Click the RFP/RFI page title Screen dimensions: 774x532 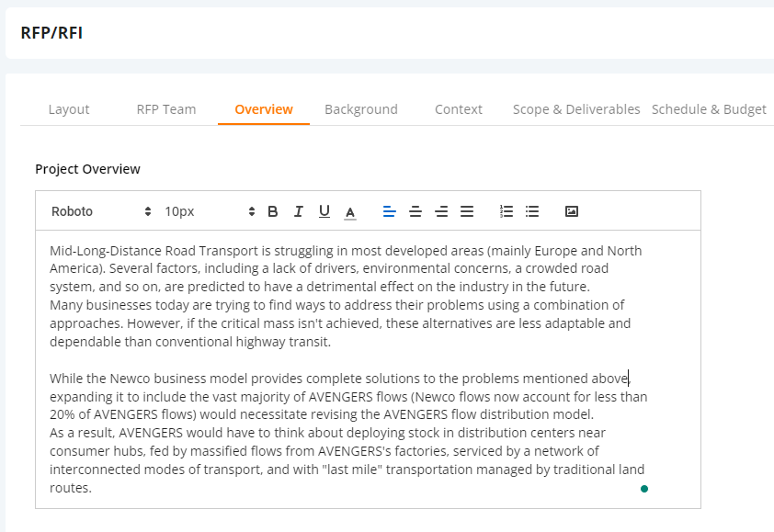[x=51, y=33]
